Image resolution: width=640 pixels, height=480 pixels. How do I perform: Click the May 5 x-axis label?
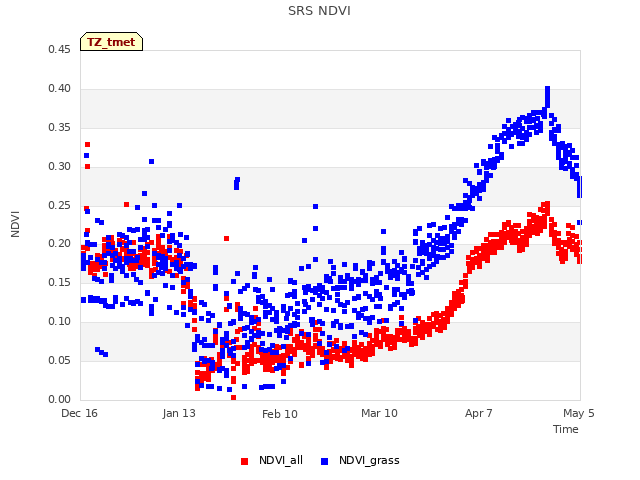(579, 413)
